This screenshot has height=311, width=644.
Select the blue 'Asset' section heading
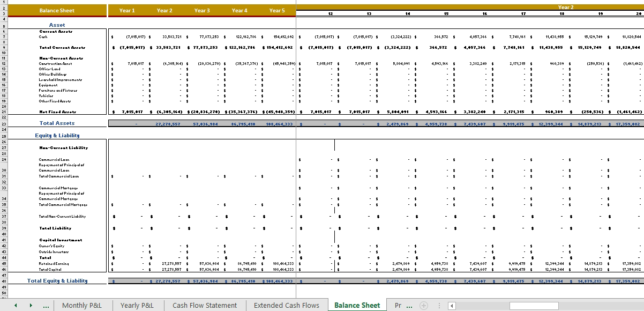[x=57, y=25]
